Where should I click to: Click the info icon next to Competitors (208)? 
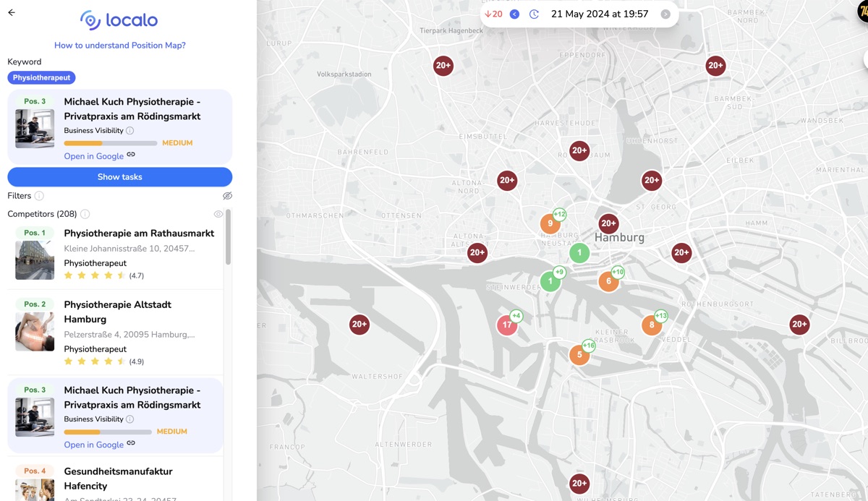[x=85, y=214]
